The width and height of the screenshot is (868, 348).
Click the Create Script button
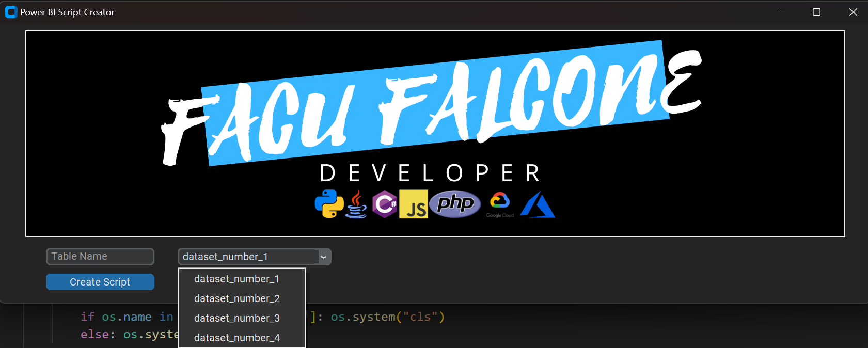pos(100,282)
